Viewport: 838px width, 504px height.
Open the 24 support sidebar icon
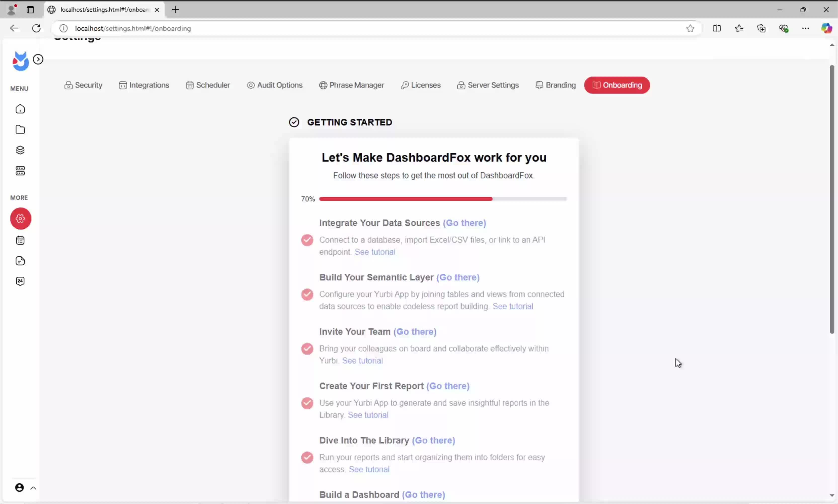(20, 281)
